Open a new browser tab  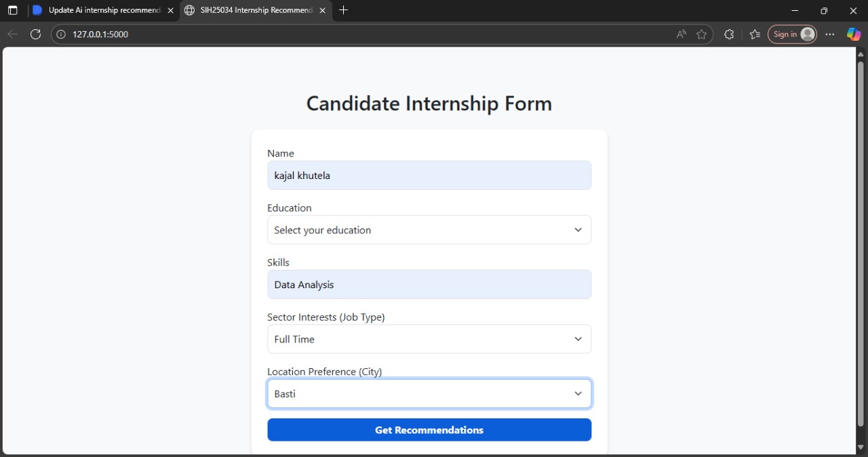click(343, 10)
